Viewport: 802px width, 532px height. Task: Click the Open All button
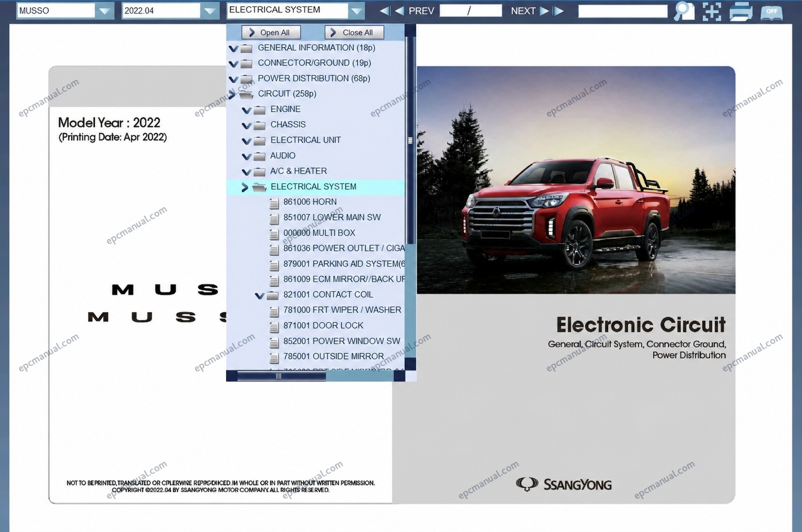tap(271, 33)
